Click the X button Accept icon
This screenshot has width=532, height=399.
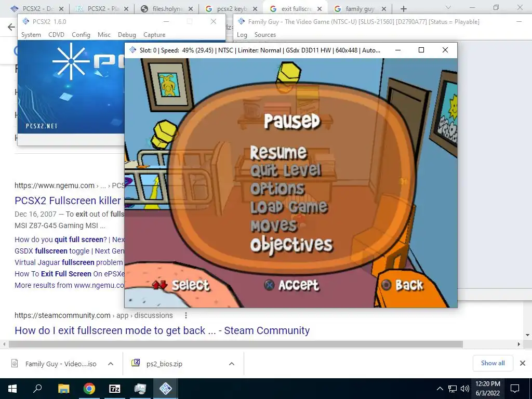pyautogui.click(x=269, y=285)
